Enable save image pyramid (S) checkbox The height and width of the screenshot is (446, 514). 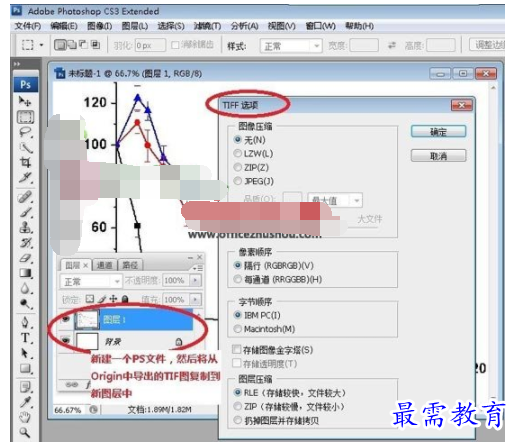click(236, 350)
